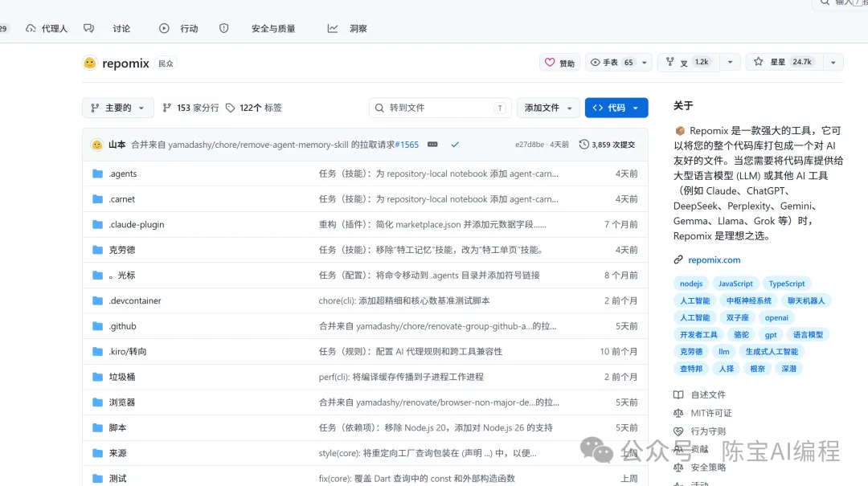Click the 转到文件 search field

coord(440,108)
